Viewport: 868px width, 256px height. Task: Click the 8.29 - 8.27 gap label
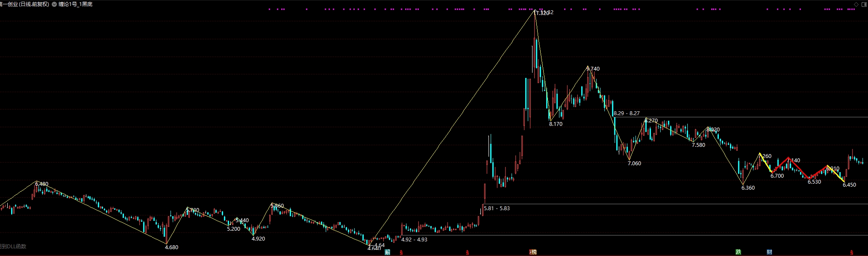(x=627, y=113)
